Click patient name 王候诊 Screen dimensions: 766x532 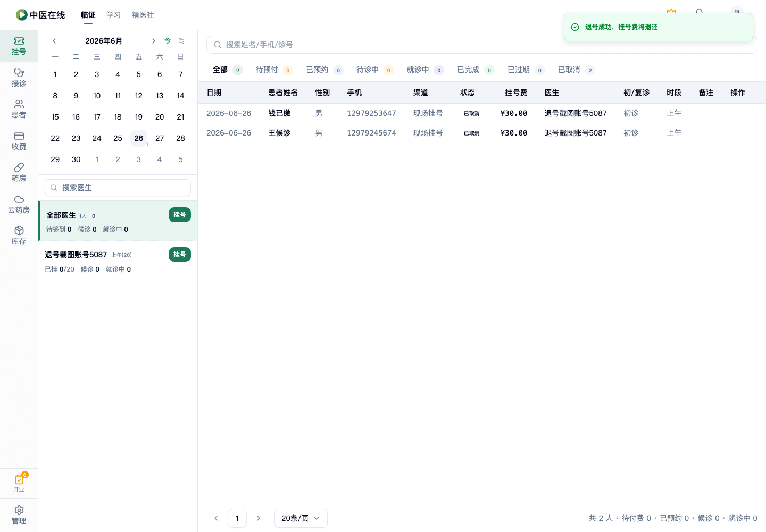[x=279, y=133]
